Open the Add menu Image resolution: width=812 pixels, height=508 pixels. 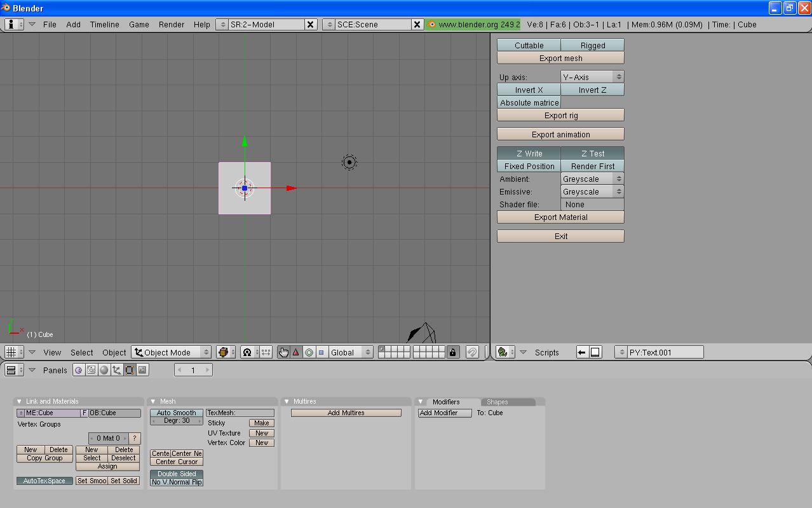pos(74,24)
